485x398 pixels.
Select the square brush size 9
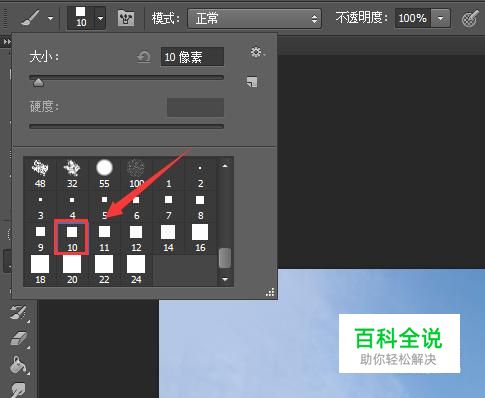pyautogui.click(x=40, y=239)
